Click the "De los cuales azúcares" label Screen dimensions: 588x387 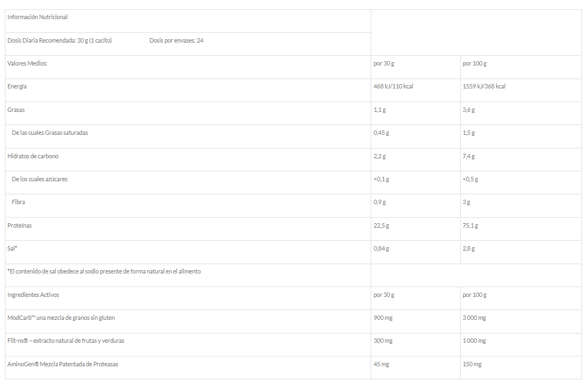point(40,179)
